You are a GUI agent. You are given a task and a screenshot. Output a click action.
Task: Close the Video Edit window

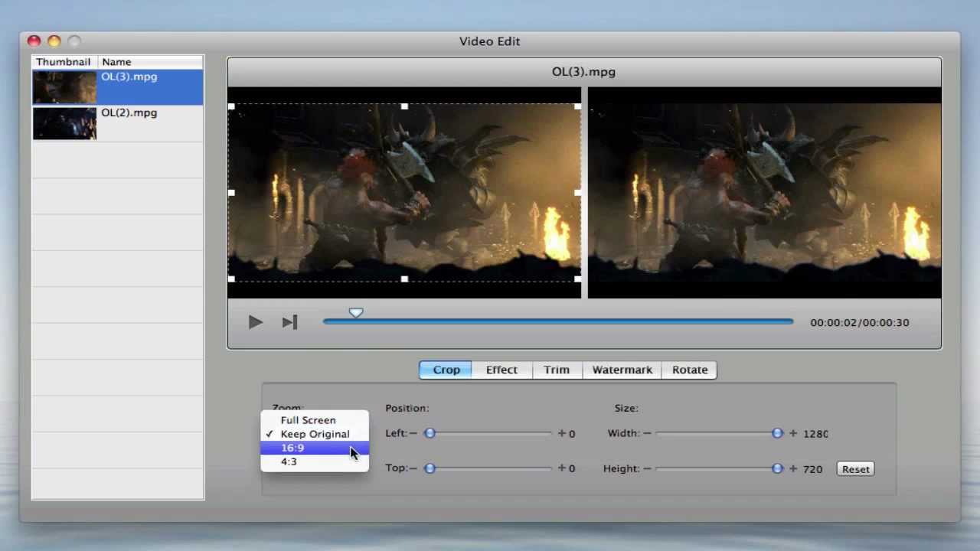pyautogui.click(x=34, y=41)
